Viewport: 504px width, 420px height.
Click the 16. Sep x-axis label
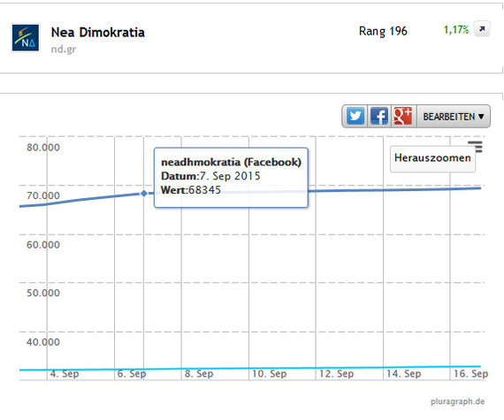point(470,374)
